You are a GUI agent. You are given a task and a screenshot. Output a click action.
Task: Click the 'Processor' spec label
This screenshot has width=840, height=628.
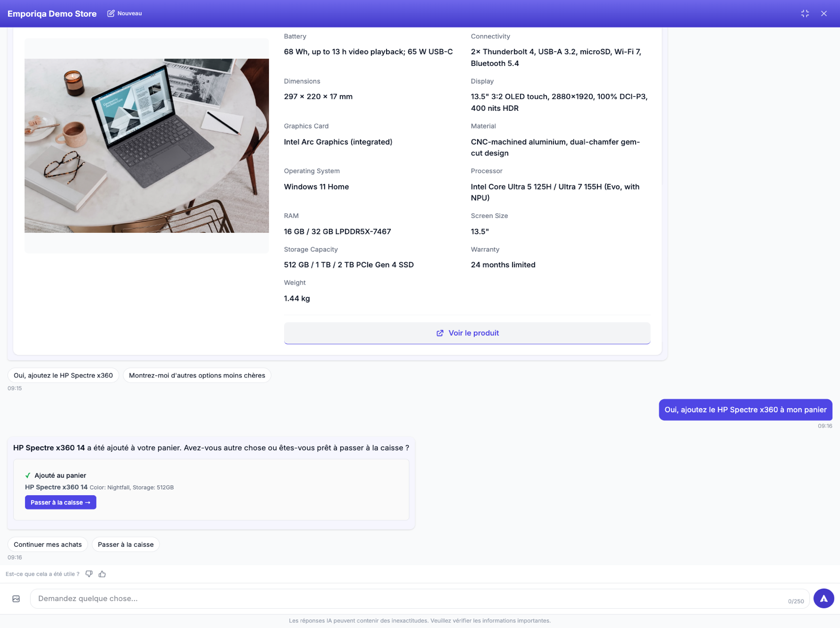486,171
